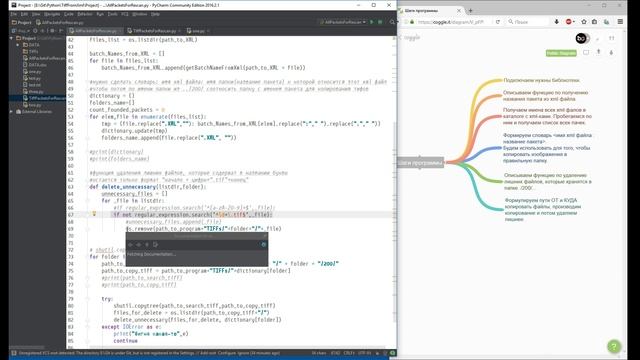
Task: Click the yellow branch text about libraries
Action: 541,80
